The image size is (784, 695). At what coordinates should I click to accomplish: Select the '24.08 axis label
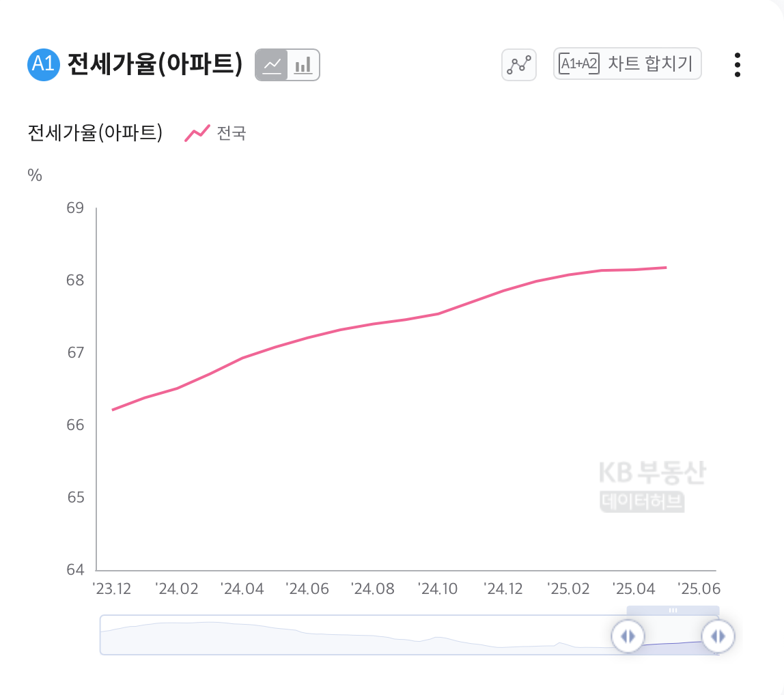[374, 588]
